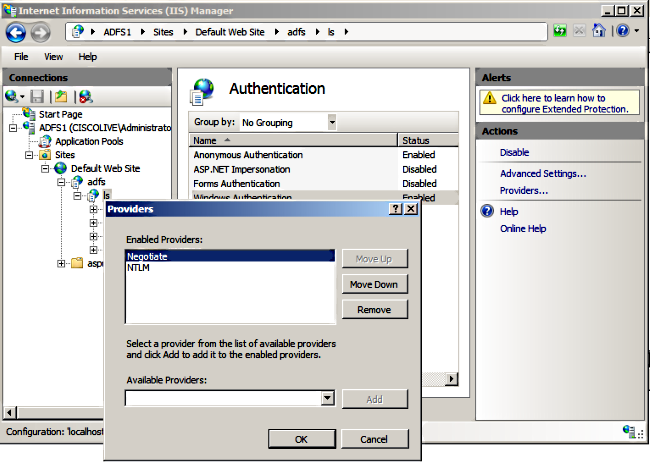Click the Up folder icon in Connections
The image size is (650, 464).
coord(61,97)
